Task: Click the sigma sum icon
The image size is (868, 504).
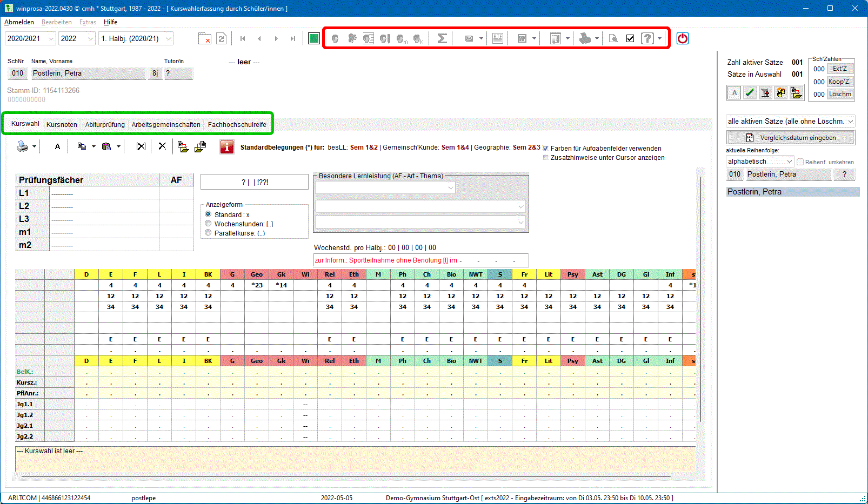Action: tap(442, 38)
